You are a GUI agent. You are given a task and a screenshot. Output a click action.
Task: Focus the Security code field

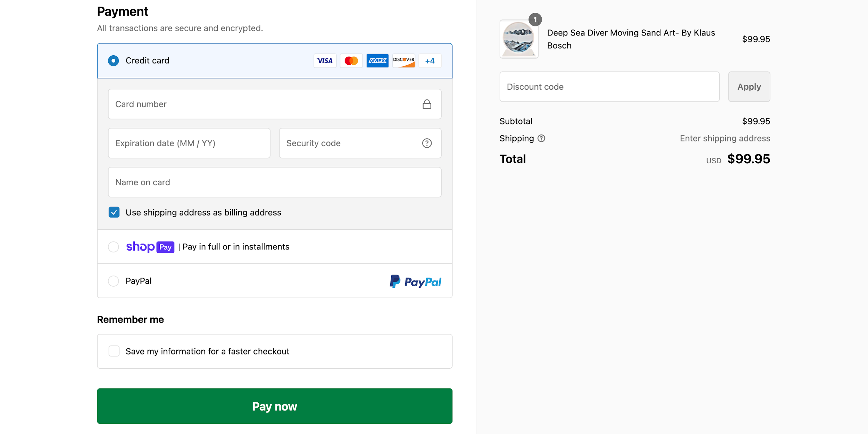click(x=360, y=143)
